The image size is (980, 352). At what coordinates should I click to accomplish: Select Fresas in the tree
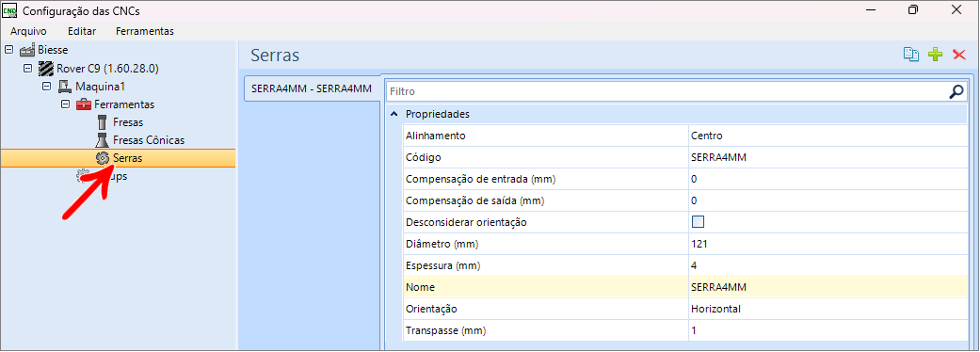(128, 122)
